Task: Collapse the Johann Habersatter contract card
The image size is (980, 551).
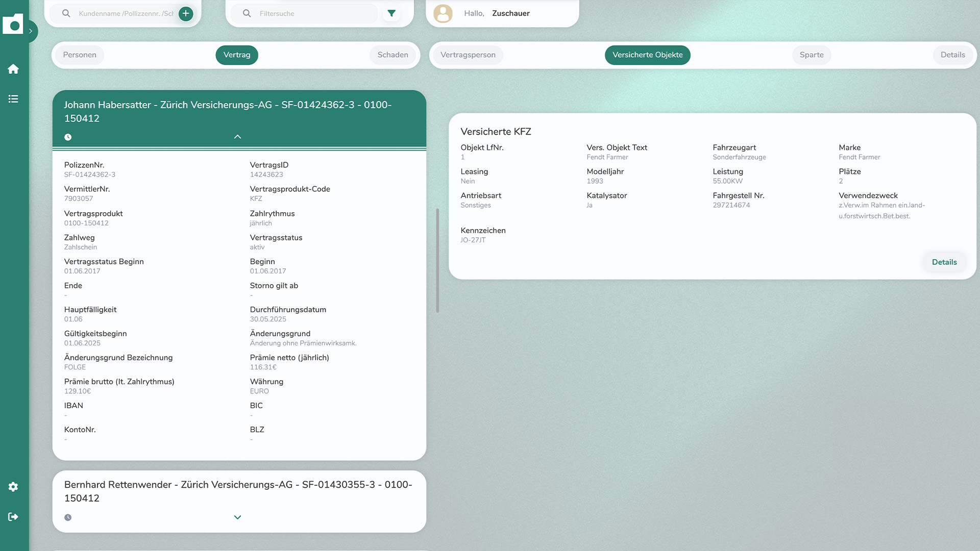Action: 237,137
